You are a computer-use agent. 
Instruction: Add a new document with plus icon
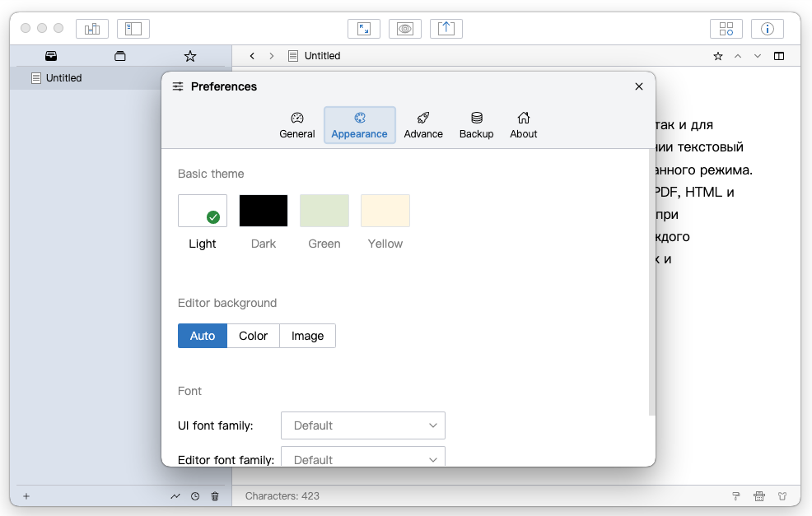pyautogui.click(x=26, y=496)
